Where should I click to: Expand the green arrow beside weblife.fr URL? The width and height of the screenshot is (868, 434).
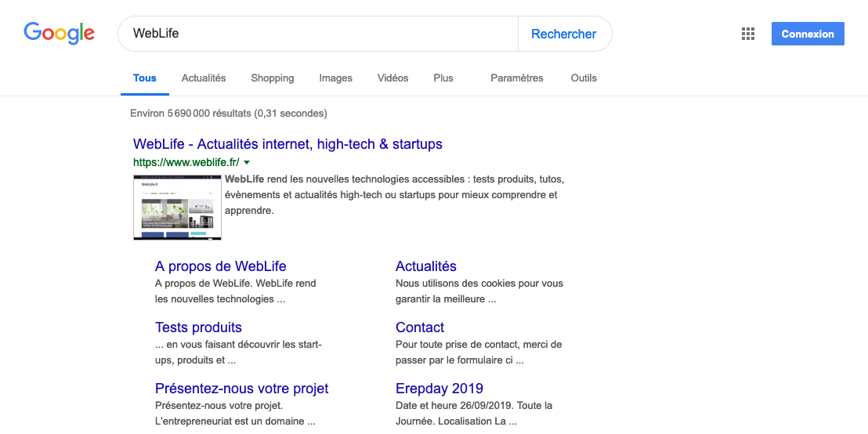(247, 162)
